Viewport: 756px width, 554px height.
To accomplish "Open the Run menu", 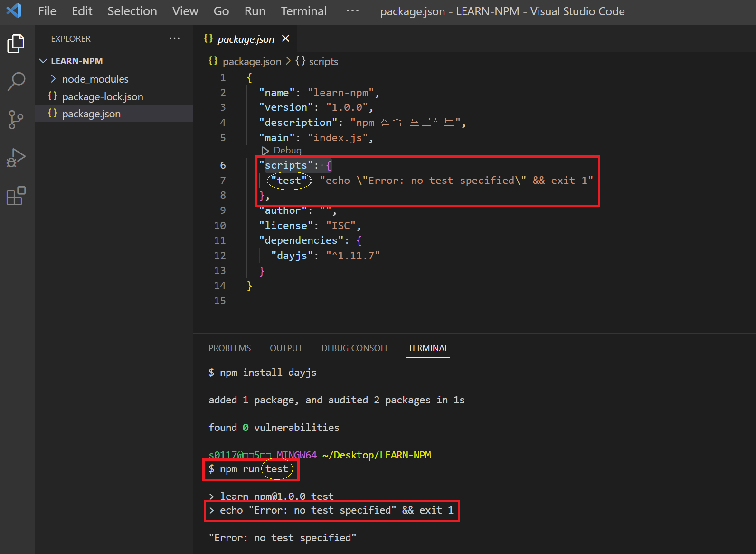I will [255, 11].
